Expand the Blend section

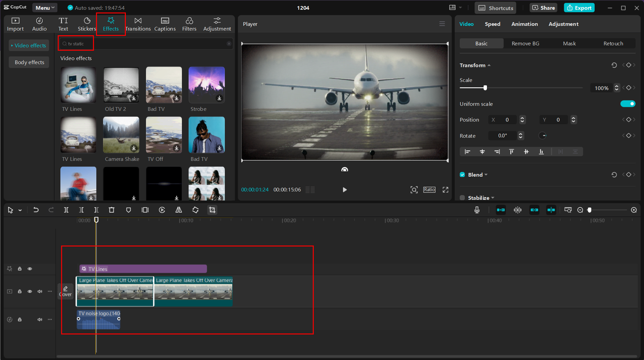[x=486, y=175]
